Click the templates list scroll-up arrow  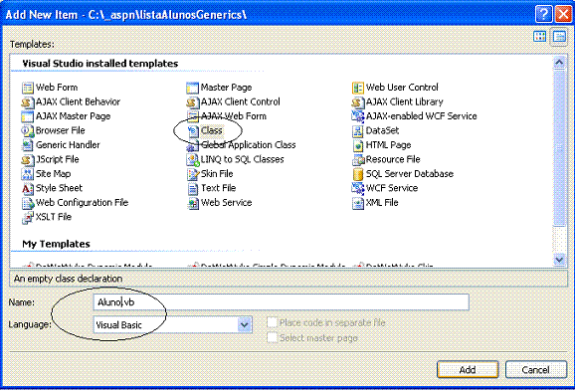pyautogui.click(x=559, y=63)
